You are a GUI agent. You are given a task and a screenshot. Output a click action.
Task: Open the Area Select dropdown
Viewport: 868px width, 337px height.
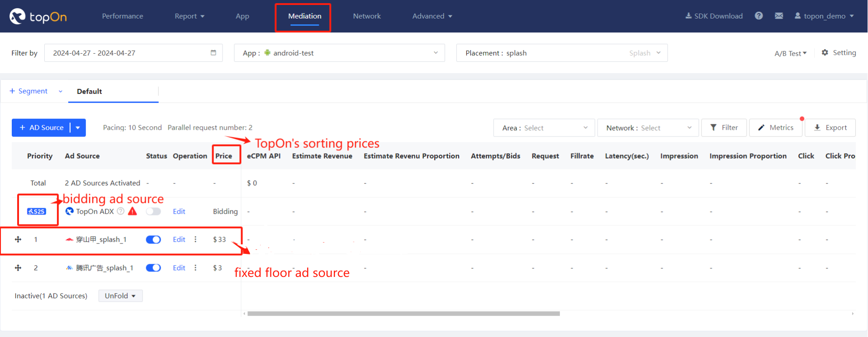coord(544,128)
